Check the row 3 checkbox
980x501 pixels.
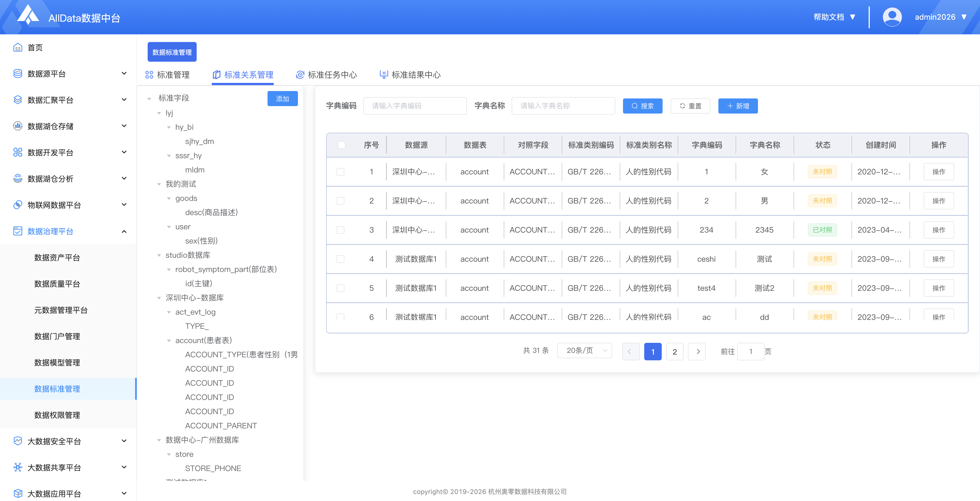click(341, 230)
